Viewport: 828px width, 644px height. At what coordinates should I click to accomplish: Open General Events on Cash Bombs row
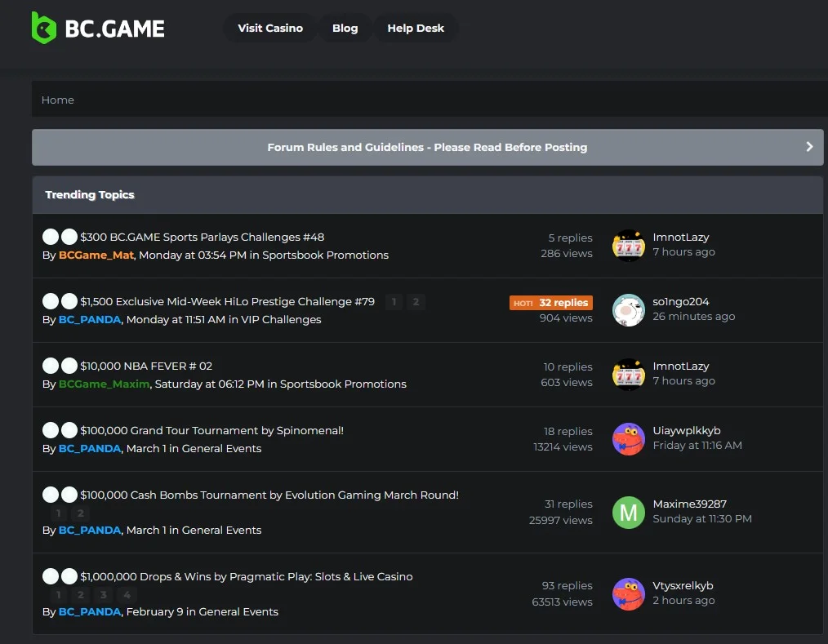(x=221, y=530)
